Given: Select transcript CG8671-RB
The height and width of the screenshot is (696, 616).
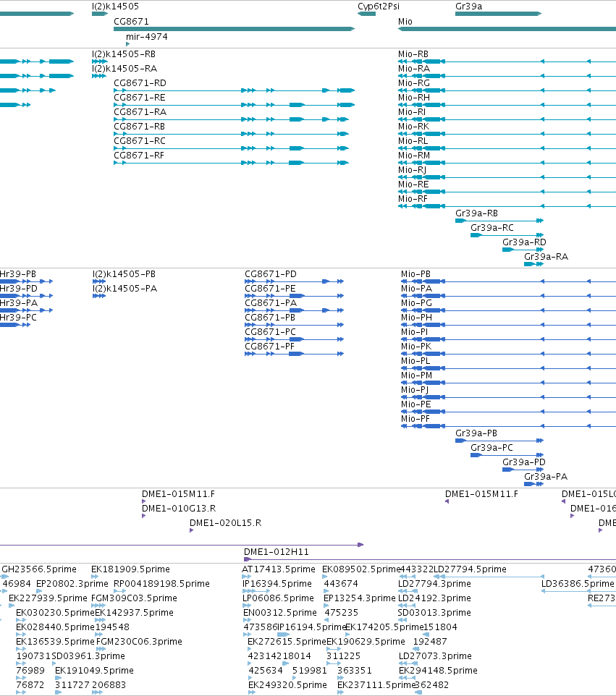Looking at the screenshot, I should coord(232,134).
